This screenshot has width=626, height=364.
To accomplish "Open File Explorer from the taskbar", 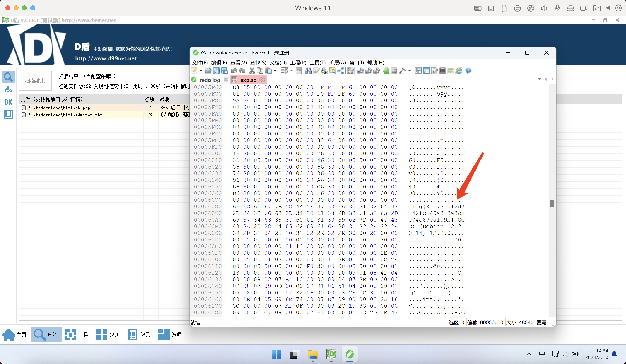I will [x=313, y=354].
